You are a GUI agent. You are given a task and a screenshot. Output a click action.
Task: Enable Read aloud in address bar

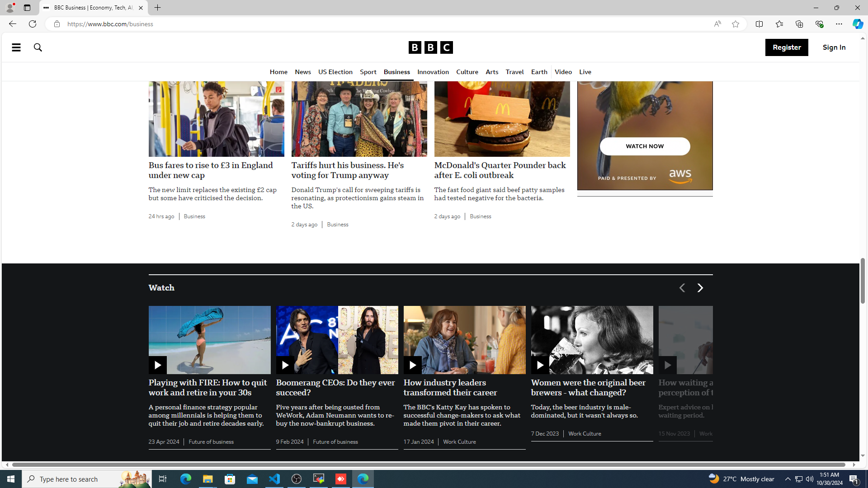tap(717, 24)
